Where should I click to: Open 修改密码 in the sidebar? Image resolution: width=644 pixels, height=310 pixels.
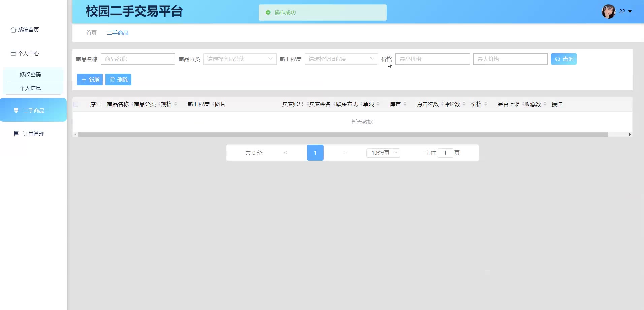click(x=30, y=74)
